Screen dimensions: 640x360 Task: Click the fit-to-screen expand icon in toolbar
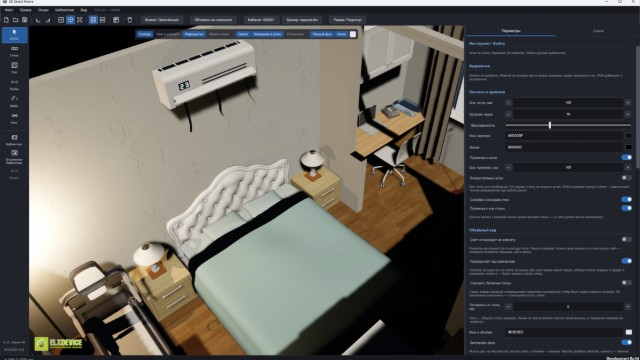click(80, 20)
